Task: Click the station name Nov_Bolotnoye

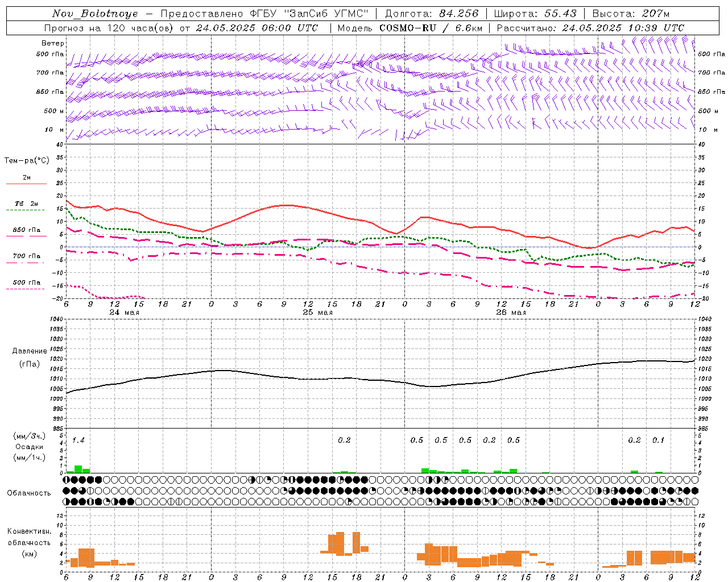Action: (95, 14)
